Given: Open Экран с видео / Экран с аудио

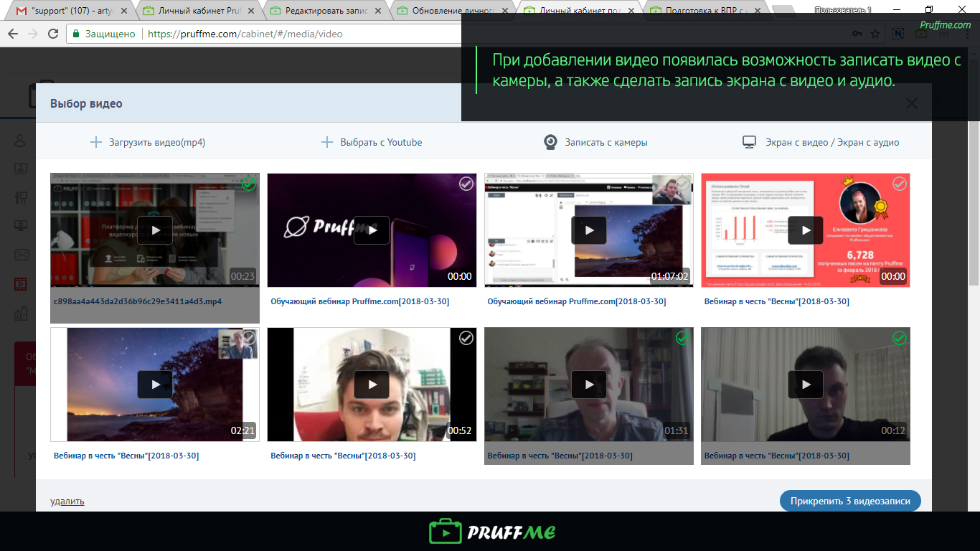Looking at the screenshot, I should pyautogui.click(x=821, y=142).
